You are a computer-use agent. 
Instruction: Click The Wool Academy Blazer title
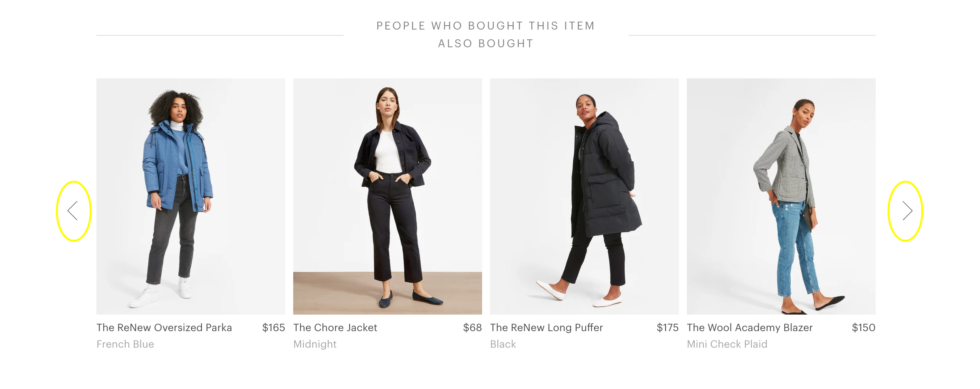coord(750,328)
